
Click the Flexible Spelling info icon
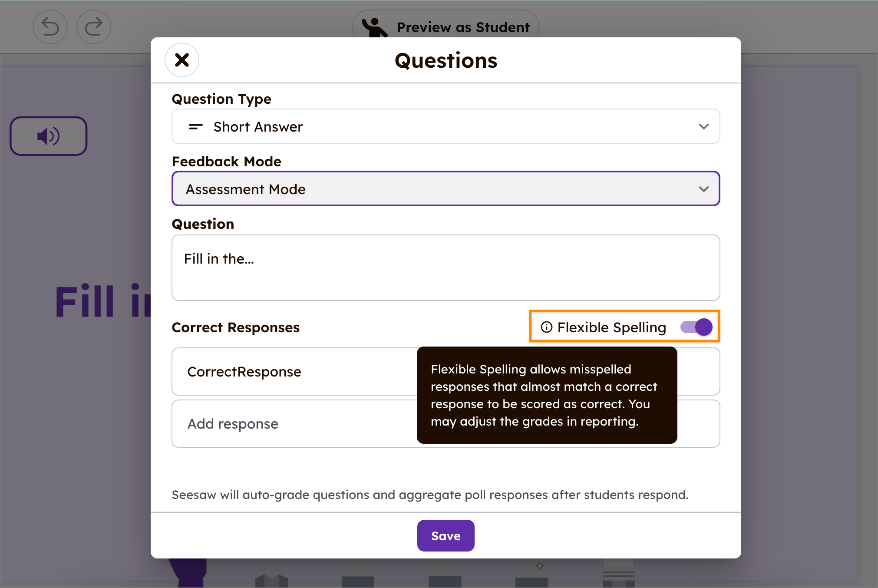click(x=546, y=327)
